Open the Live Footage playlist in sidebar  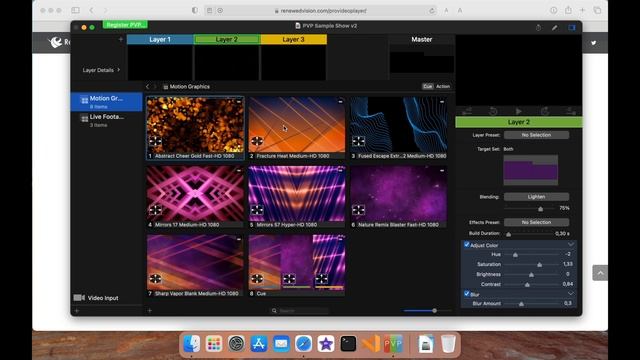107,120
